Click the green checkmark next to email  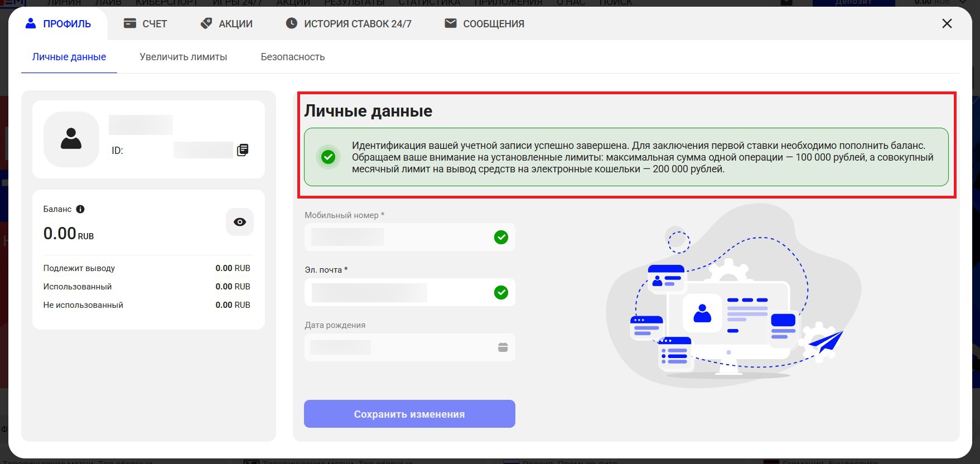pos(501,292)
